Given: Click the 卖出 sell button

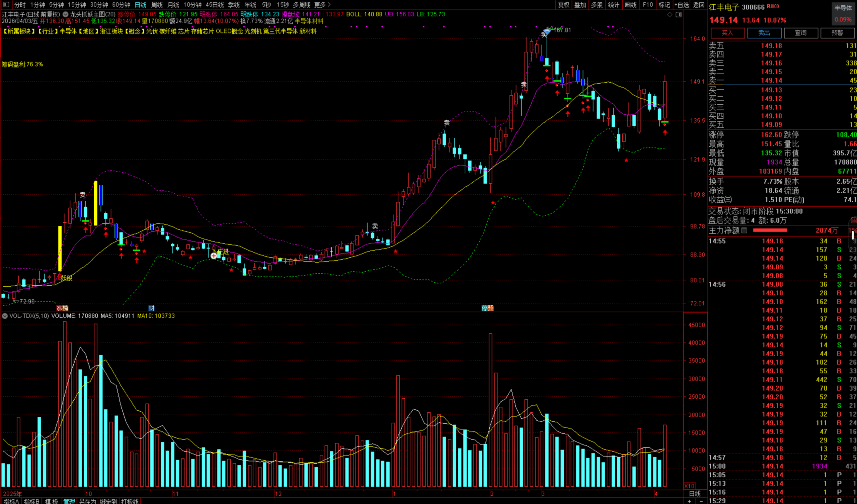Looking at the screenshot, I should pyautogui.click(x=764, y=33).
